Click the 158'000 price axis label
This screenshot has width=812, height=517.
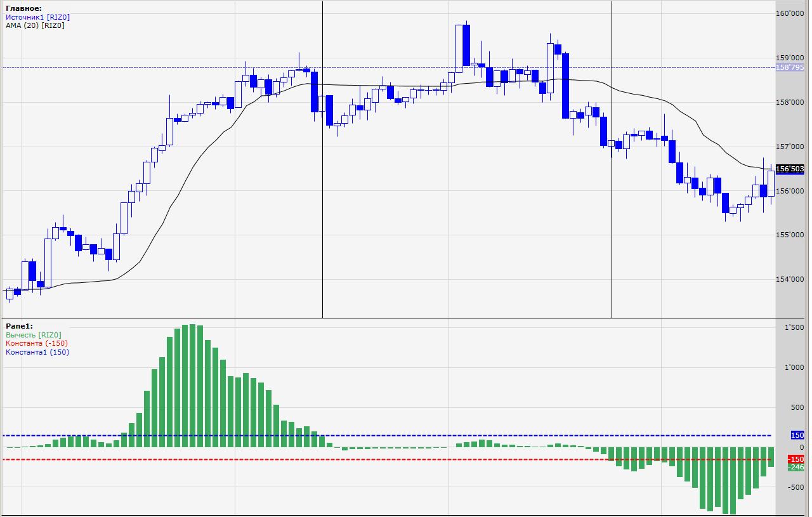[x=791, y=101]
